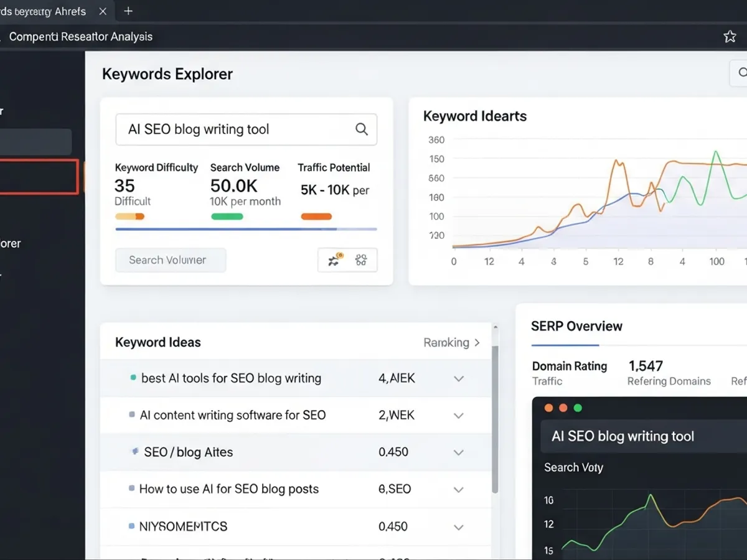Image resolution: width=747 pixels, height=560 pixels.
Task: Expand the 'best AI tools for SEO blog writing' row
Action: (459, 378)
